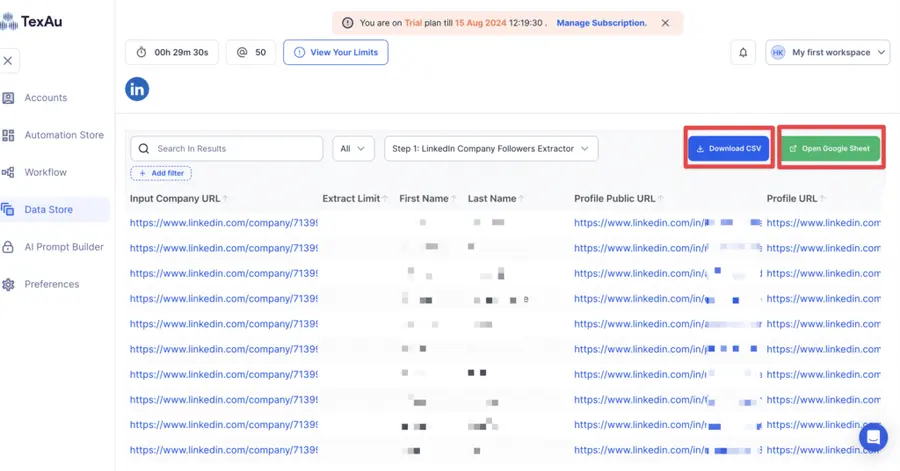Open results in Google Sheet
Image resolution: width=900 pixels, height=471 pixels.
[830, 149]
